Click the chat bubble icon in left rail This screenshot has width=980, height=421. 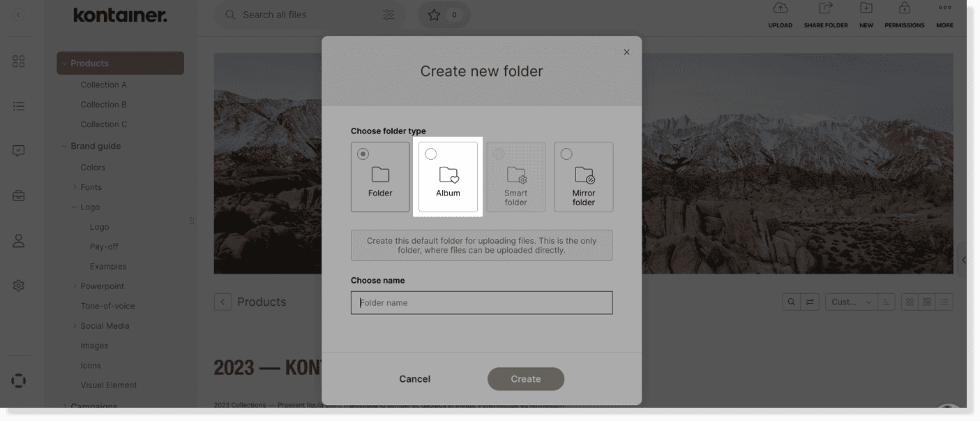[18, 150]
